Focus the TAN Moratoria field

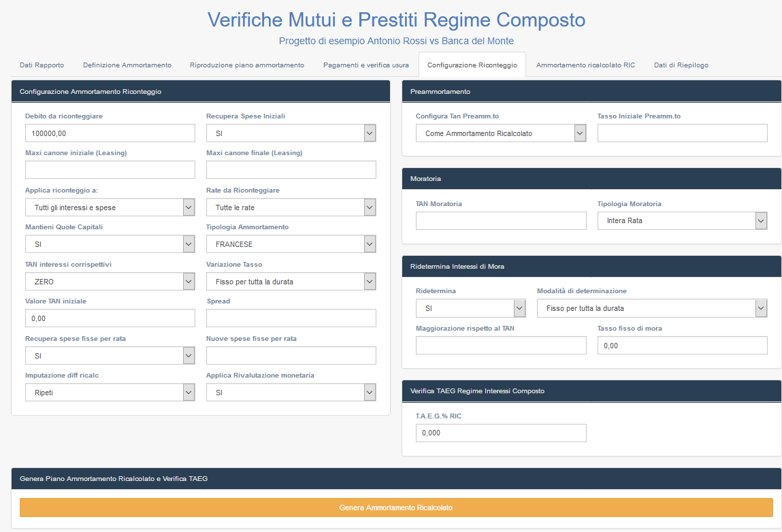pyautogui.click(x=501, y=220)
